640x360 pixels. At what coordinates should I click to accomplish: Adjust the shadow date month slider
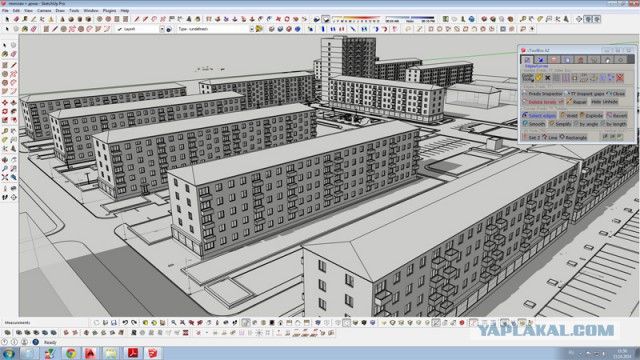356,19
